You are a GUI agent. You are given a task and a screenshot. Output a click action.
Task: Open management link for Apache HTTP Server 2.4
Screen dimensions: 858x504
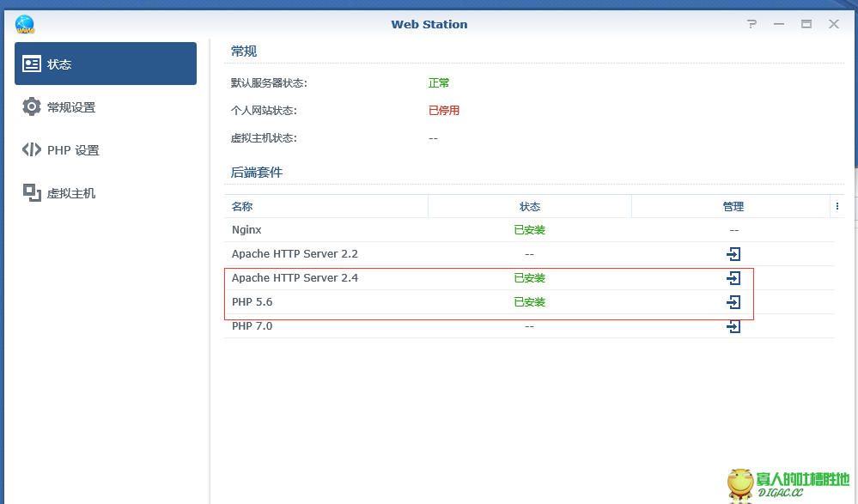(x=733, y=278)
